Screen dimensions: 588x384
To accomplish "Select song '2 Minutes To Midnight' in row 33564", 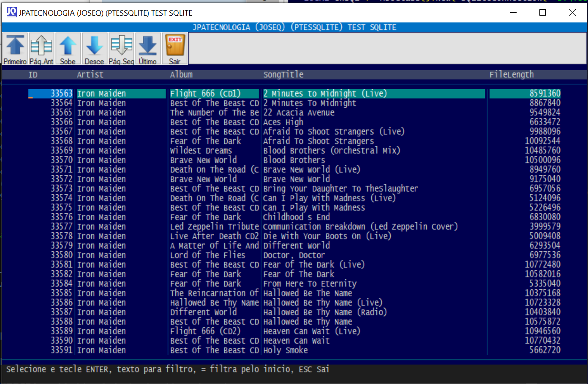I will [x=310, y=103].
